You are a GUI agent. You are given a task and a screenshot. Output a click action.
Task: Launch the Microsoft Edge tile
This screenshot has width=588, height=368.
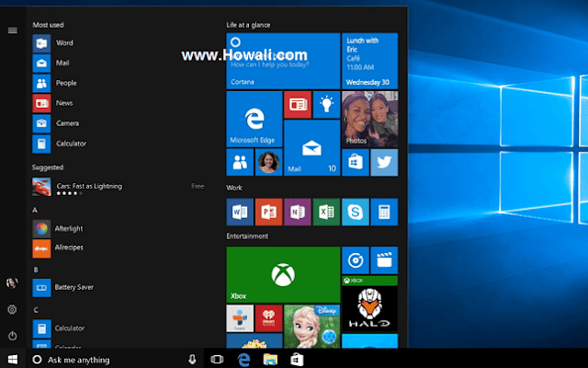(254, 119)
